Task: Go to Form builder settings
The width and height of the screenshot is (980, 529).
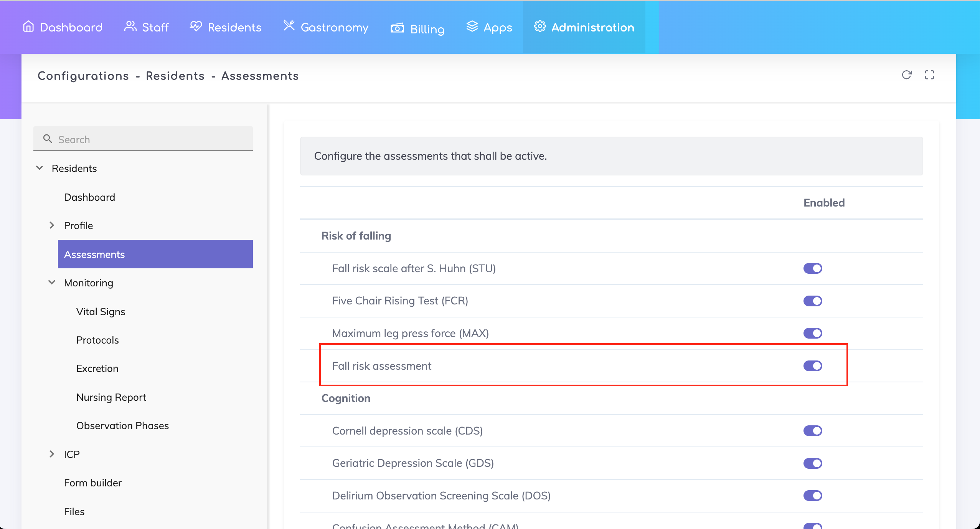Action: (92, 483)
